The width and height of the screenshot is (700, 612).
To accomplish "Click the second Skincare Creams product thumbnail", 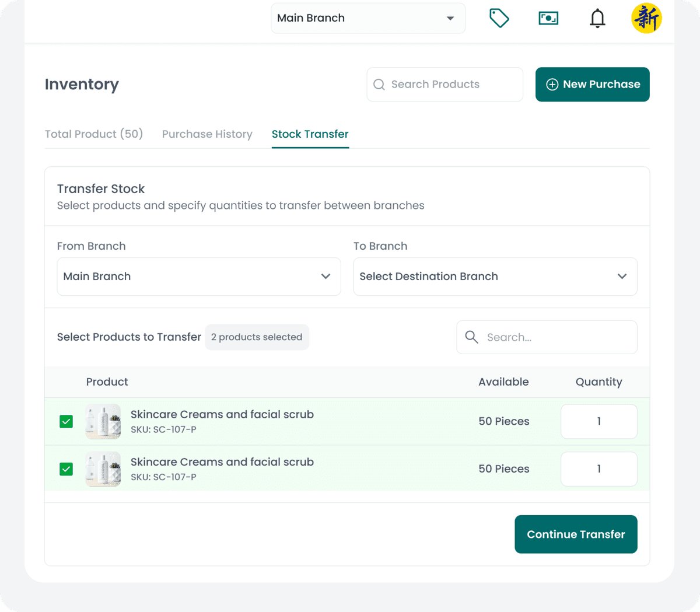I will (x=103, y=468).
